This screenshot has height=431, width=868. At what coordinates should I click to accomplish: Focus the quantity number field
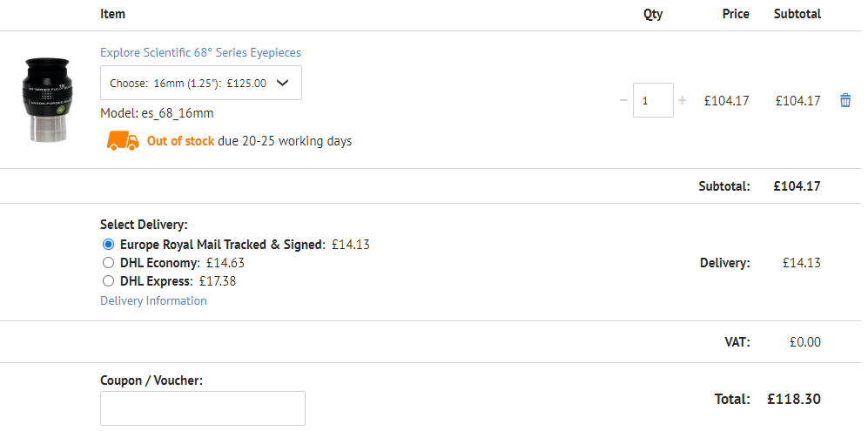[x=653, y=100]
